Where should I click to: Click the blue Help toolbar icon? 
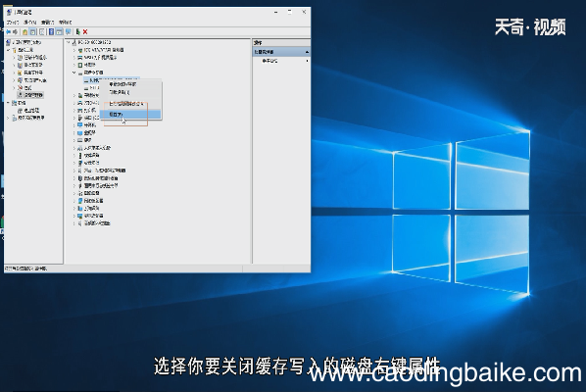[x=52, y=32]
